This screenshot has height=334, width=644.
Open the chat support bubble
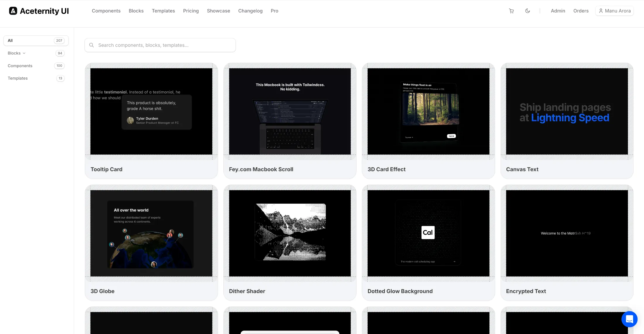pyautogui.click(x=629, y=319)
